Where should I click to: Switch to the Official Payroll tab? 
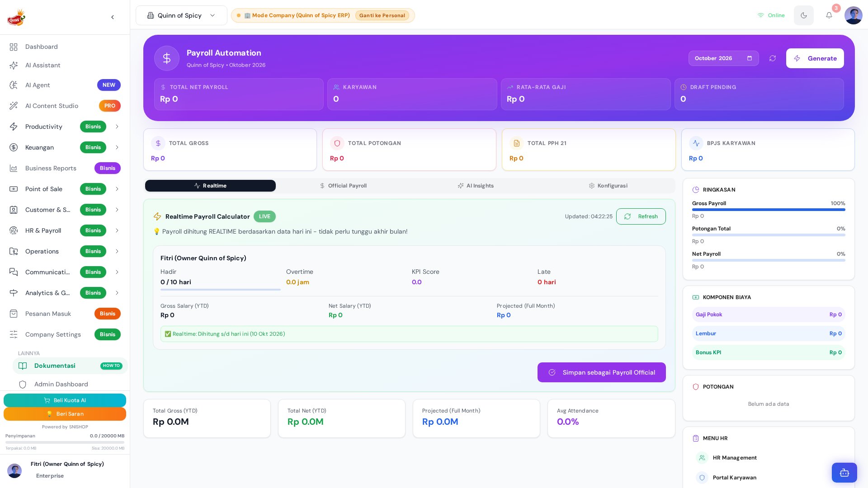(343, 186)
